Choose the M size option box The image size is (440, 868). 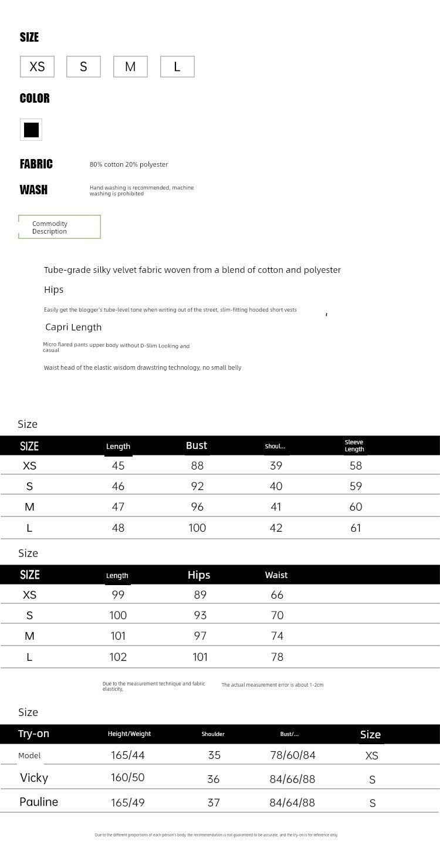click(130, 67)
